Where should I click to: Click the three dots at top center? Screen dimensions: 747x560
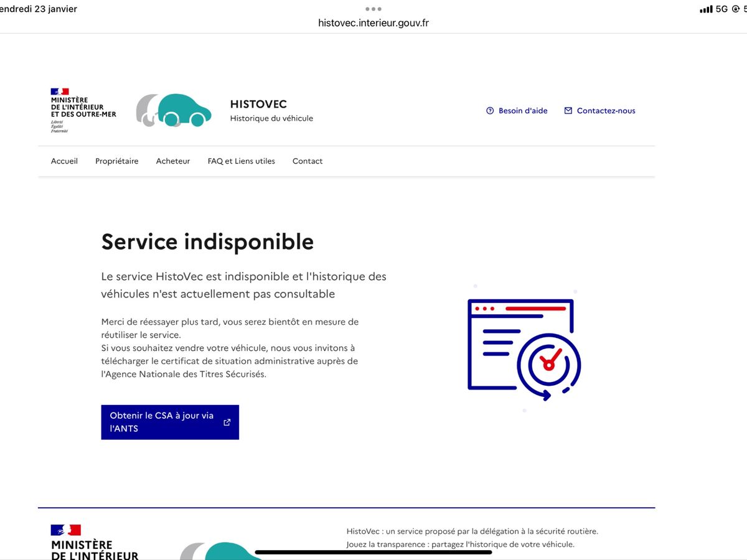pyautogui.click(x=374, y=9)
